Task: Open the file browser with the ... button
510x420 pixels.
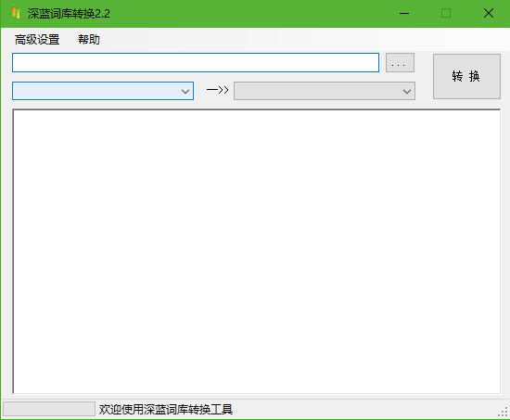Action: pyautogui.click(x=400, y=62)
